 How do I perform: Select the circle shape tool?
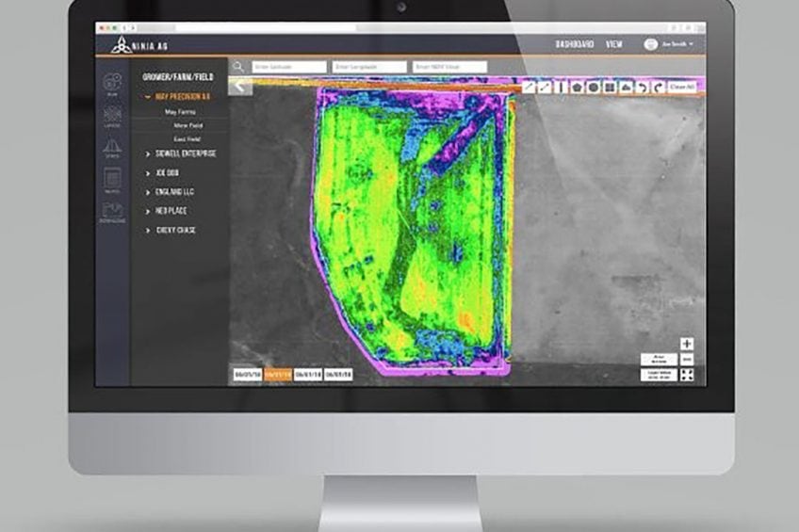pyautogui.click(x=594, y=88)
